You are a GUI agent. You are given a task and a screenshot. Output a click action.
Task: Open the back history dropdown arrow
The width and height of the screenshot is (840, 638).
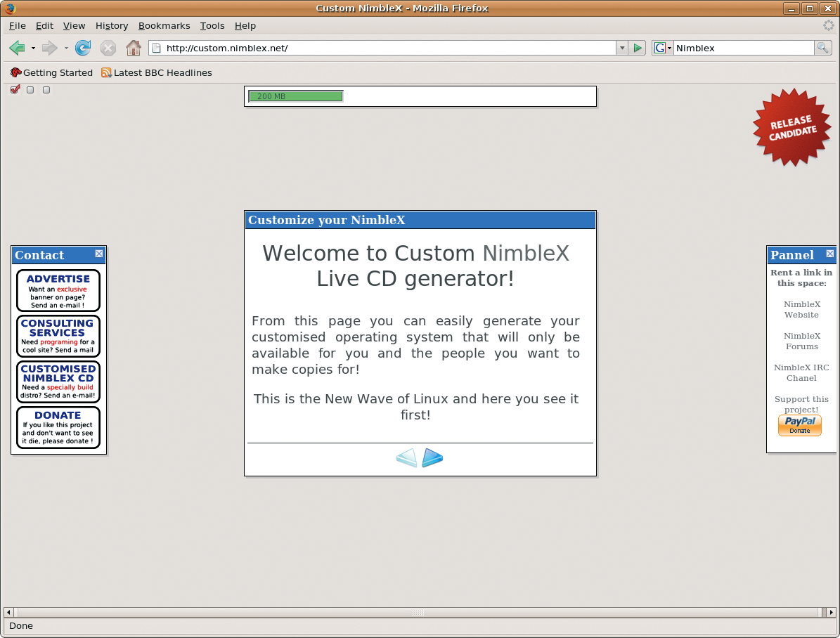(x=33, y=48)
